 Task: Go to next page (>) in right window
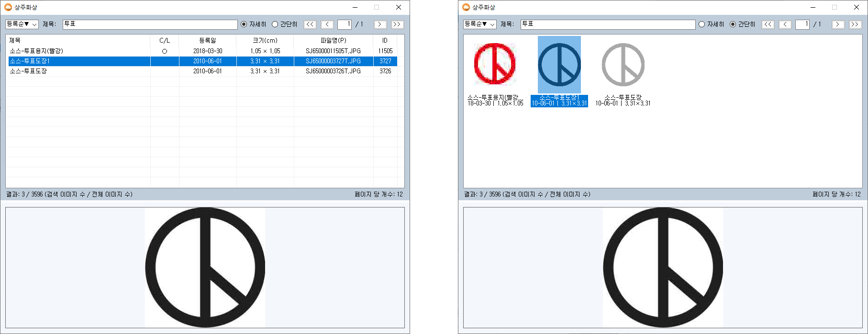pyautogui.click(x=838, y=24)
